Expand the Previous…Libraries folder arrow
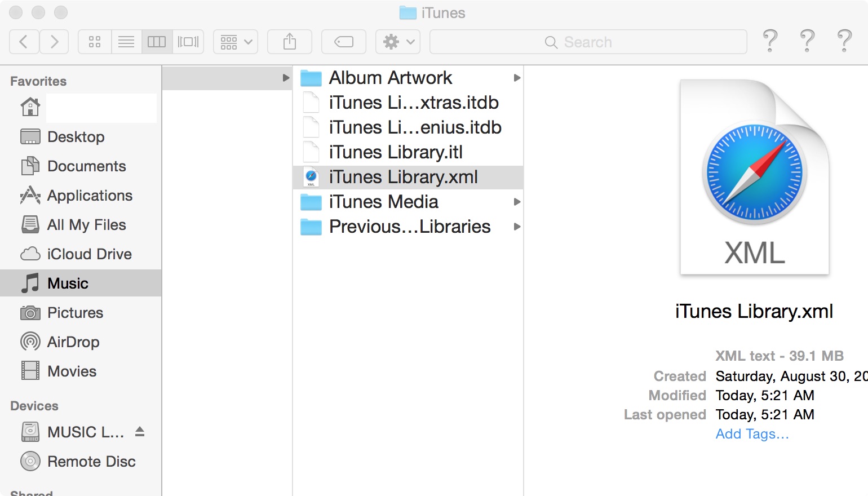868x496 pixels. click(x=516, y=227)
